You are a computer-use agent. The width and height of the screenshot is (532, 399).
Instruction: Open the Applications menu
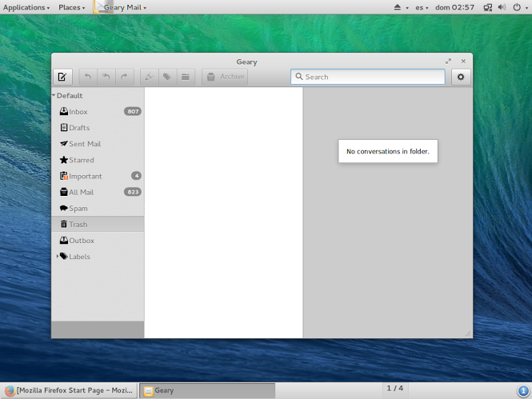pyautogui.click(x=26, y=7)
